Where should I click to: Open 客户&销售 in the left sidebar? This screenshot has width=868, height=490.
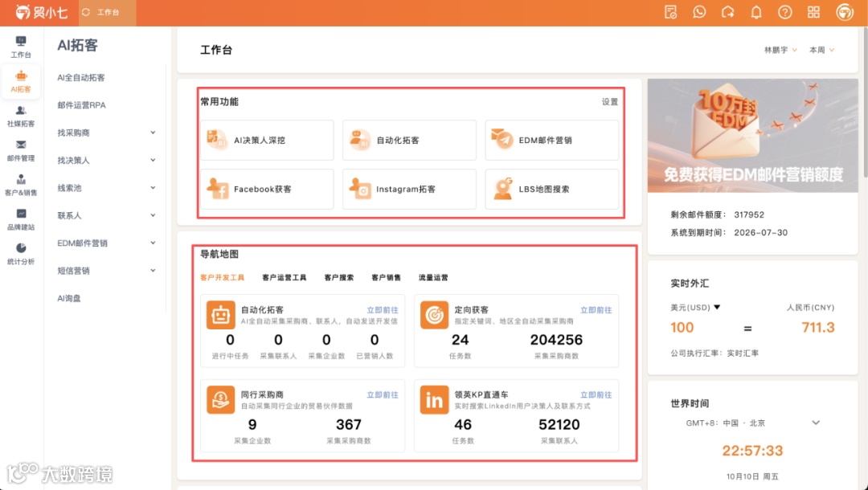pyautogui.click(x=21, y=186)
